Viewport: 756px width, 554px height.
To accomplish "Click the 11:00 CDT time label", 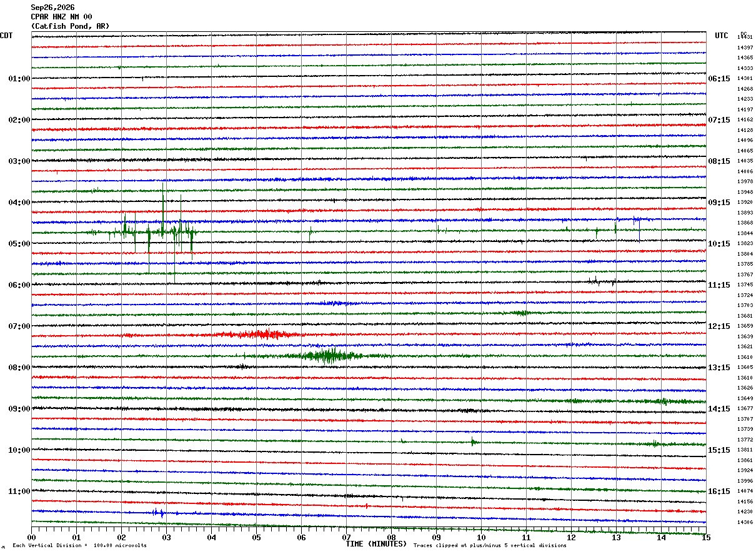I will point(19,491).
